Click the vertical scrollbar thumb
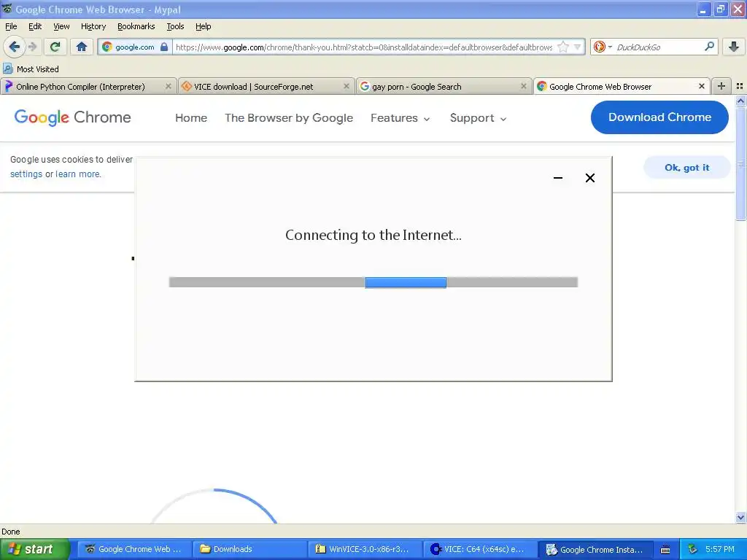 740,163
